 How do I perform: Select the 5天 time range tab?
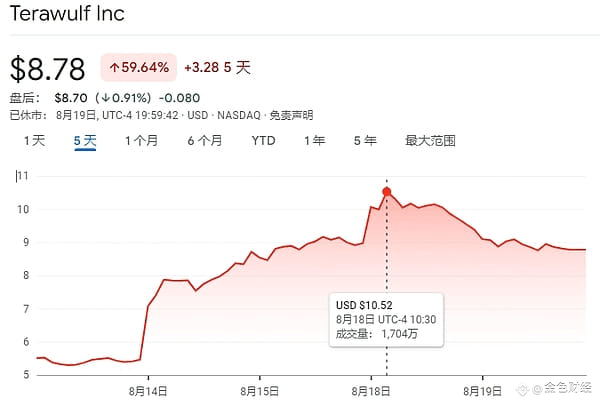click(85, 141)
